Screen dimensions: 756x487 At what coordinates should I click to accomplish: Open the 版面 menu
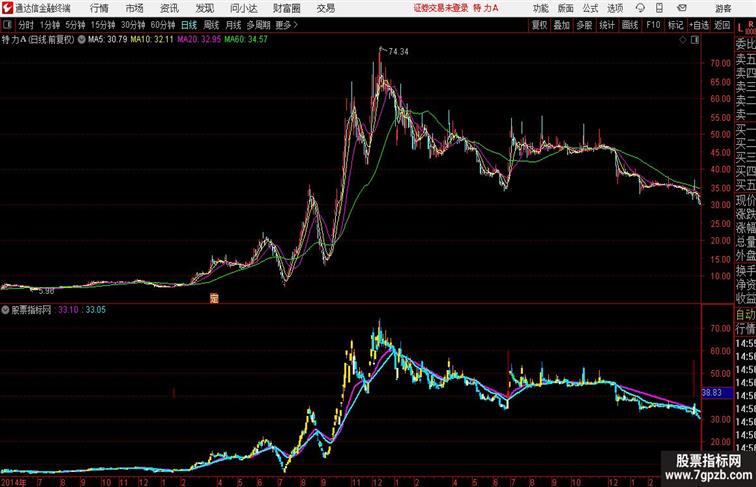click(x=565, y=8)
